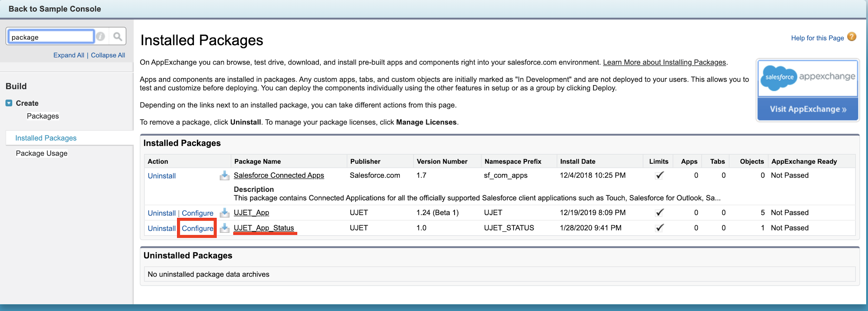This screenshot has width=868, height=311.
Task: Uninstall the Salesforce Connected Apps package
Action: [161, 176]
